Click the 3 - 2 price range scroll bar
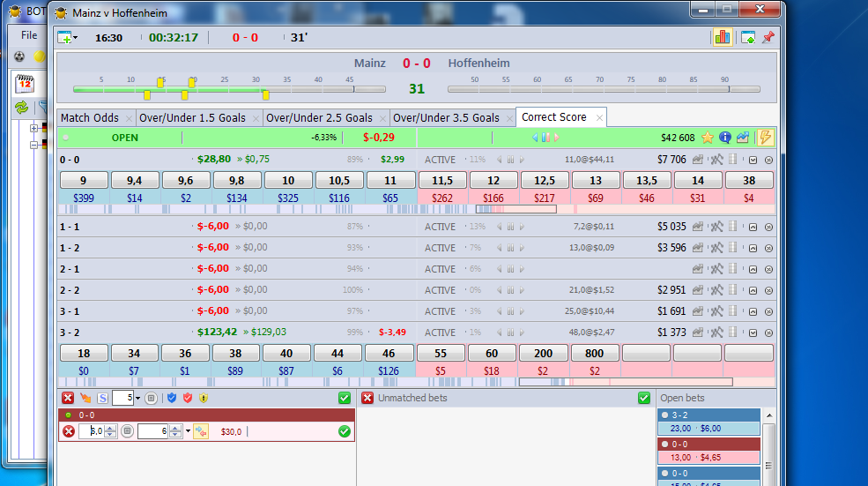 click(x=626, y=382)
